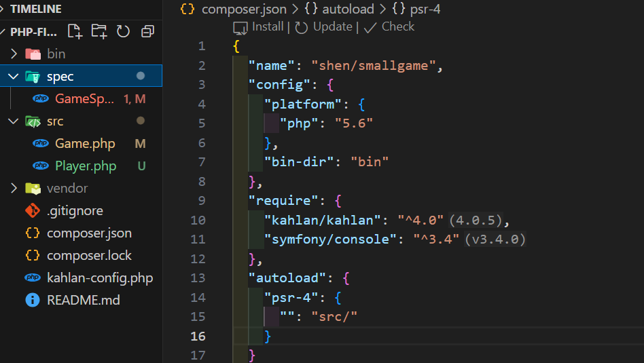Collapse all folders in explorer
This screenshot has height=363, width=644.
[147, 31]
